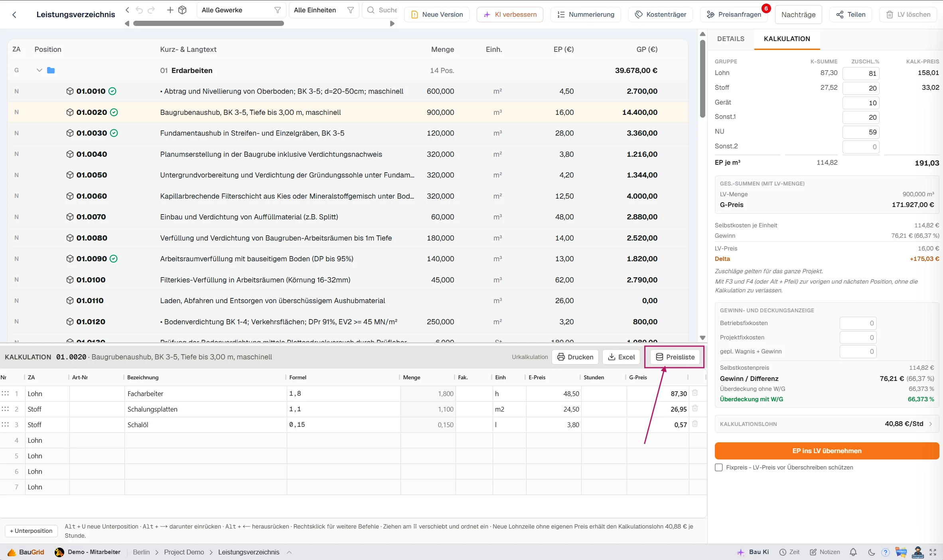The image size is (943, 560).
Task: Open the support agent icon
Action: pyautogui.click(x=918, y=552)
